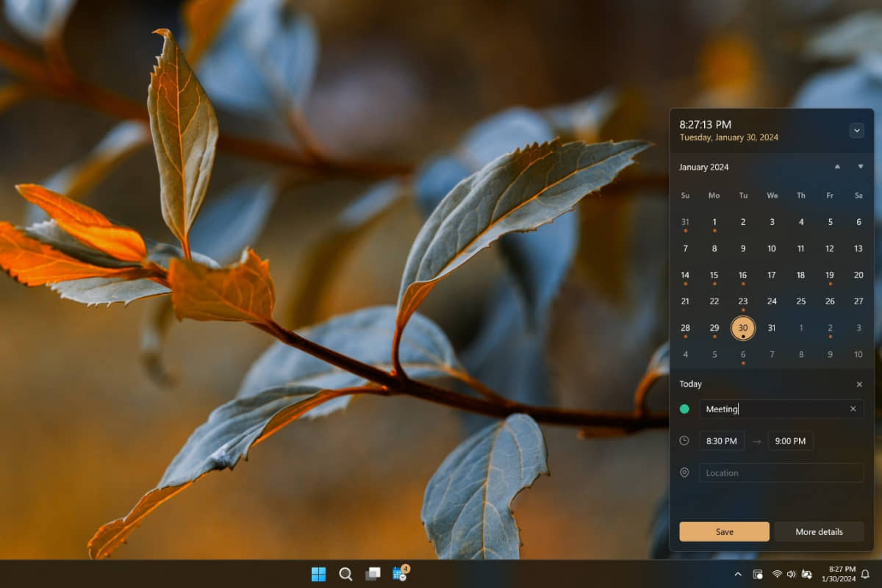Save the Meeting event
This screenshot has width=882, height=588.
pos(724,531)
